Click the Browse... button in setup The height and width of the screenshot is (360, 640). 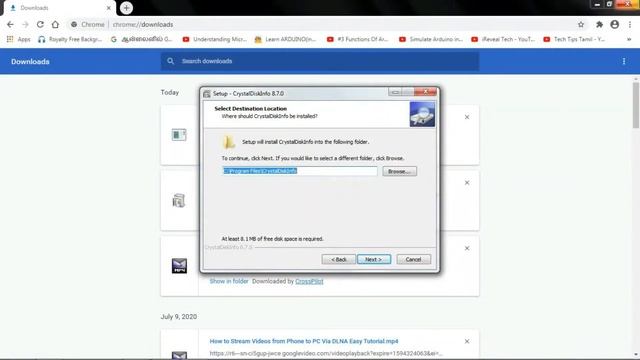pos(400,171)
